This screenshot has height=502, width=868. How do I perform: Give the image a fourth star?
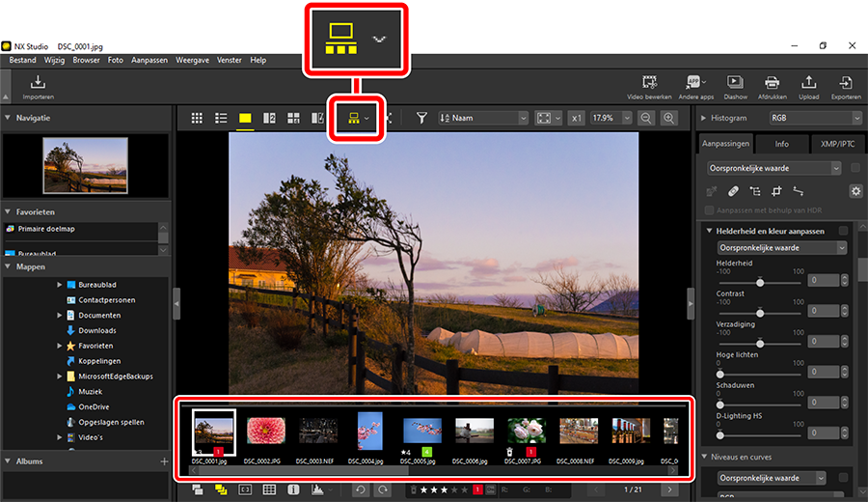click(454, 489)
